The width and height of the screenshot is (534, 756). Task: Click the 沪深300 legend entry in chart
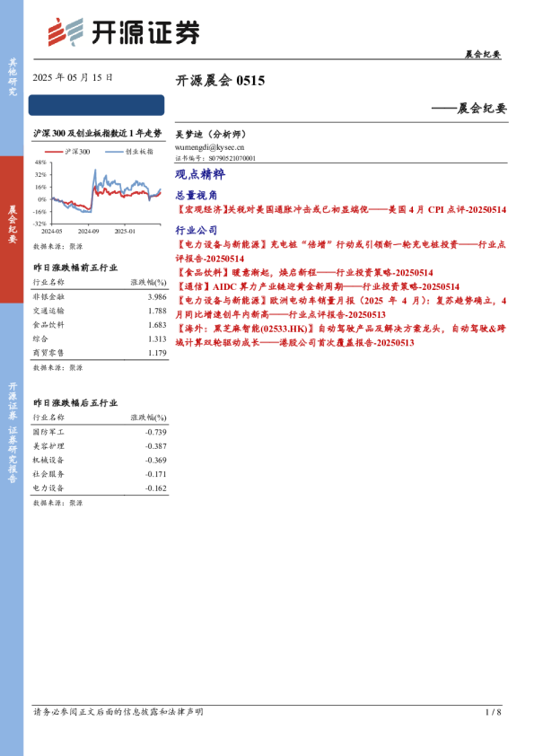pyautogui.click(x=67, y=152)
